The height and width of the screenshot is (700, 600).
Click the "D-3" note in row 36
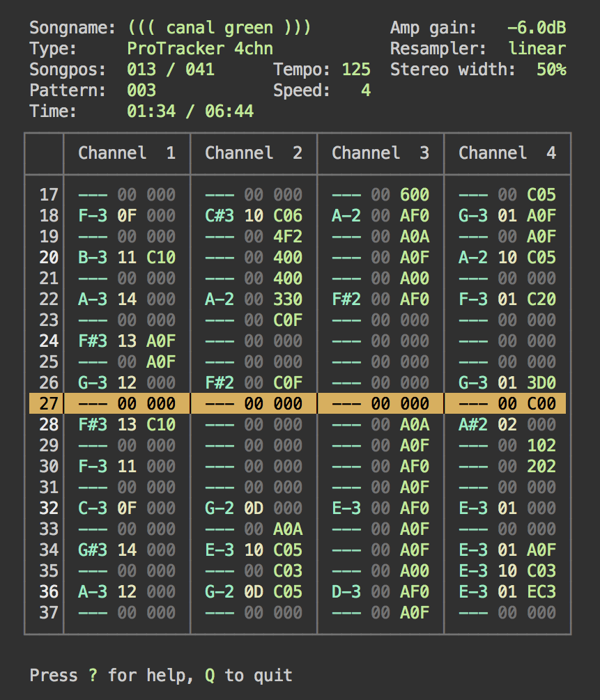[x=346, y=592]
